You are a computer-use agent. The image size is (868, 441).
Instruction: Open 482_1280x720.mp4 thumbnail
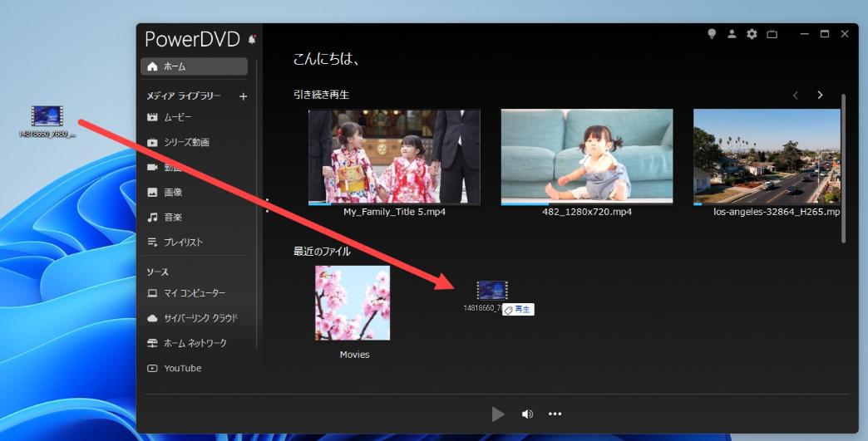(587, 157)
